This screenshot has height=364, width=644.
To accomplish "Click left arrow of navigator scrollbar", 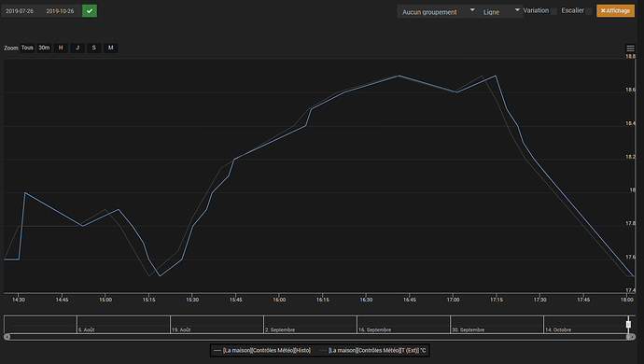I will 7,337.
